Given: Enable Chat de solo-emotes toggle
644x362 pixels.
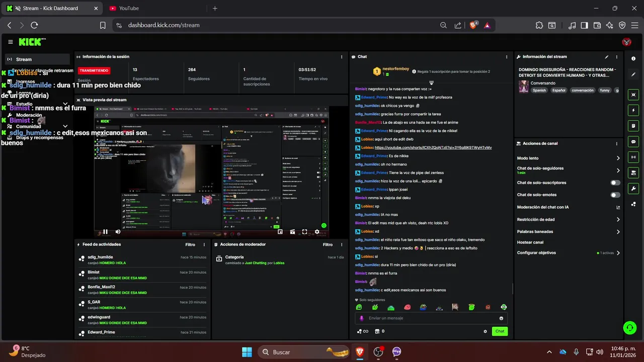Looking at the screenshot, I should click(615, 195).
